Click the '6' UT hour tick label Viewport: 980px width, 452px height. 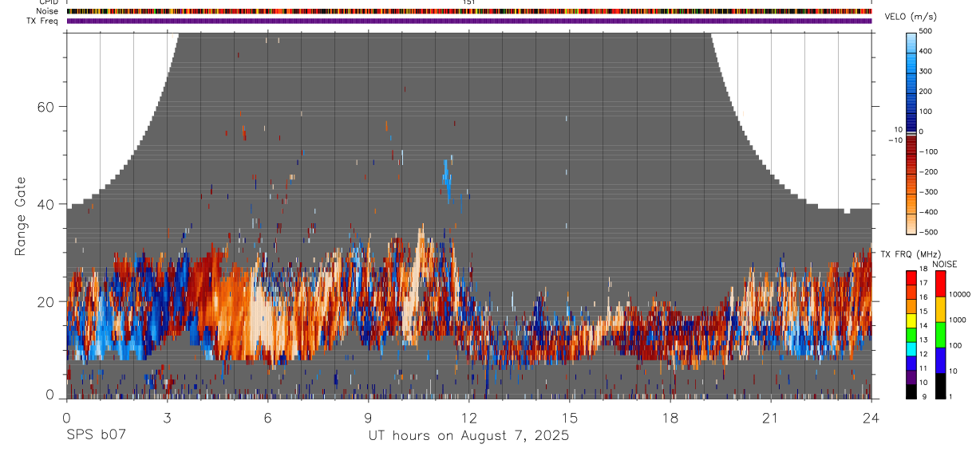[268, 417]
